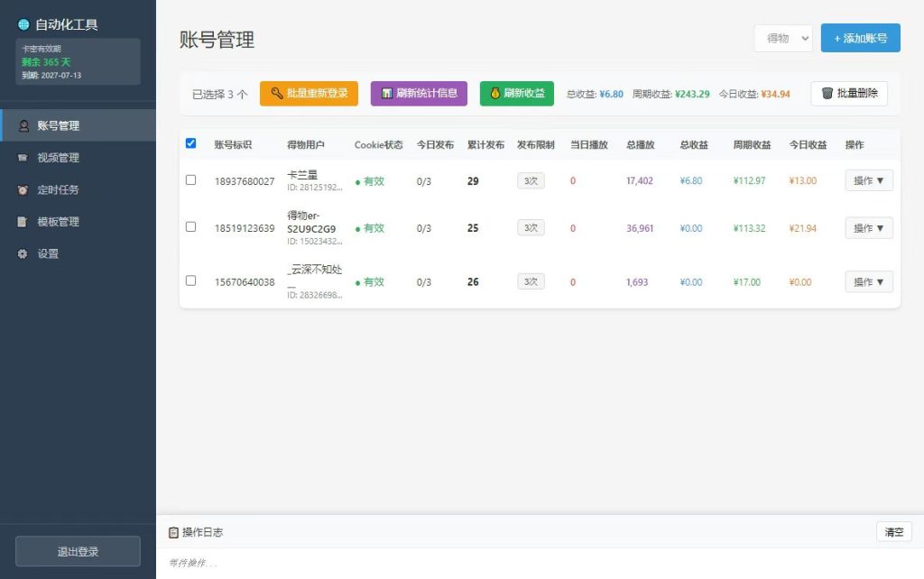Click the key icon on 批量重新登录
This screenshot has height=579, width=924.
pyautogui.click(x=277, y=93)
